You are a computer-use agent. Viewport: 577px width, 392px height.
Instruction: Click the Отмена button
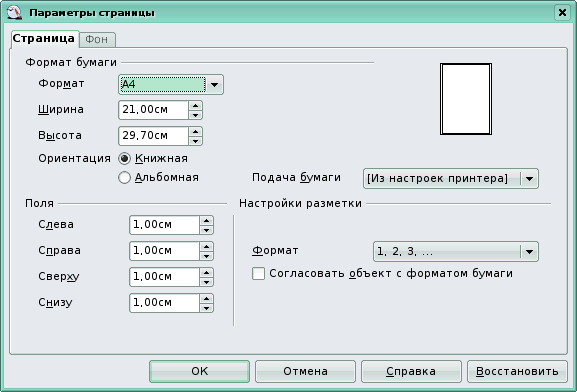pyautogui.click(x=305, y=371)
